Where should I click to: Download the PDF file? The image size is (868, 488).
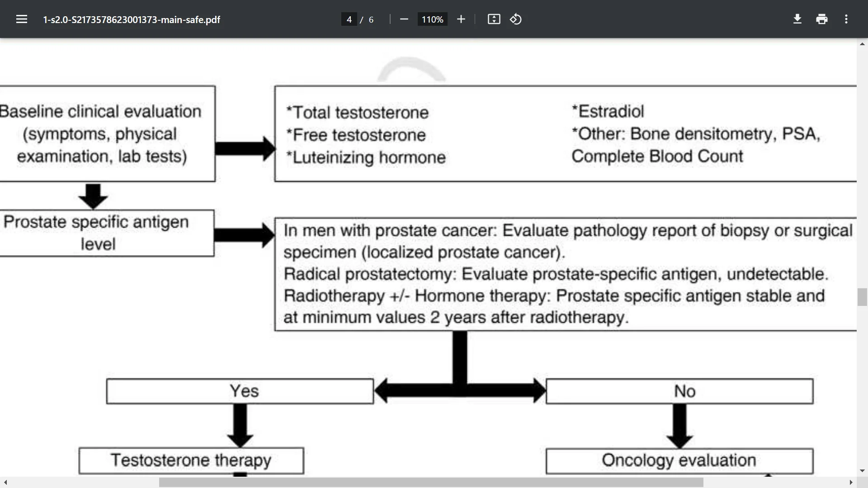pyautogui.click(x=797, y=19)
